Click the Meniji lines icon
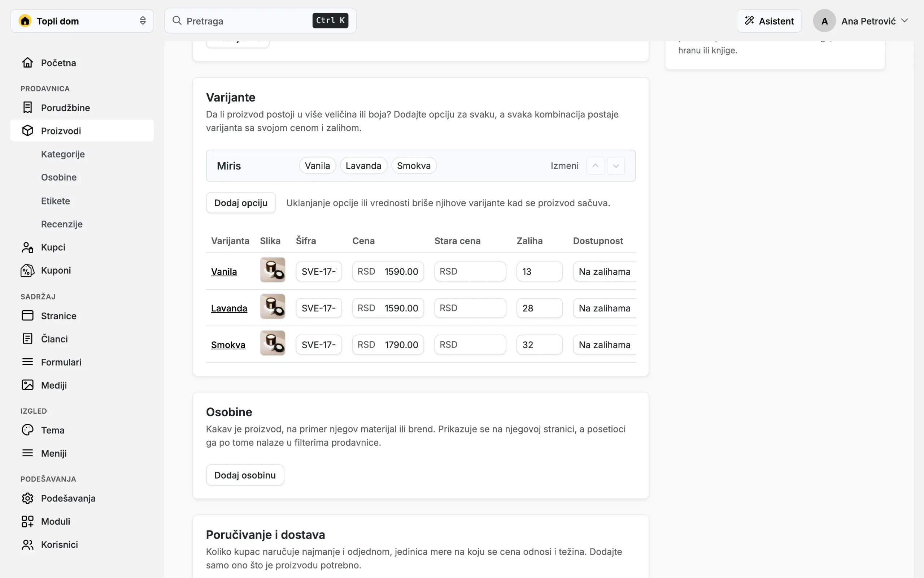 tap(27, 453)
